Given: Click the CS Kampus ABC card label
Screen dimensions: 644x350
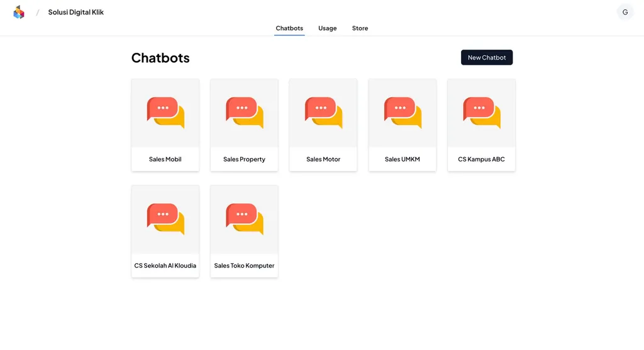Looking at the screenshot, I should (x=481, y=160).
